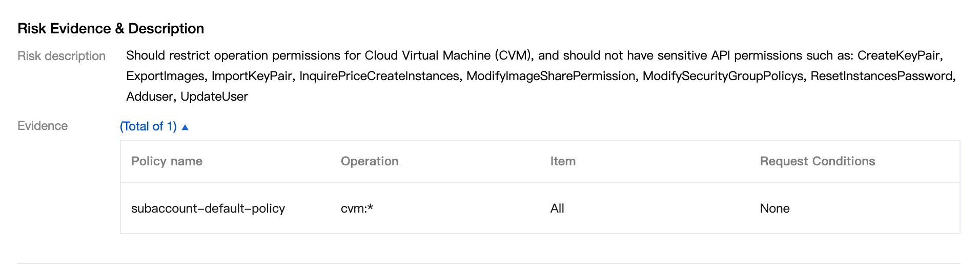
Task: Click ResetInstancesPassword in the risk description
Action: tap(881, 76)
